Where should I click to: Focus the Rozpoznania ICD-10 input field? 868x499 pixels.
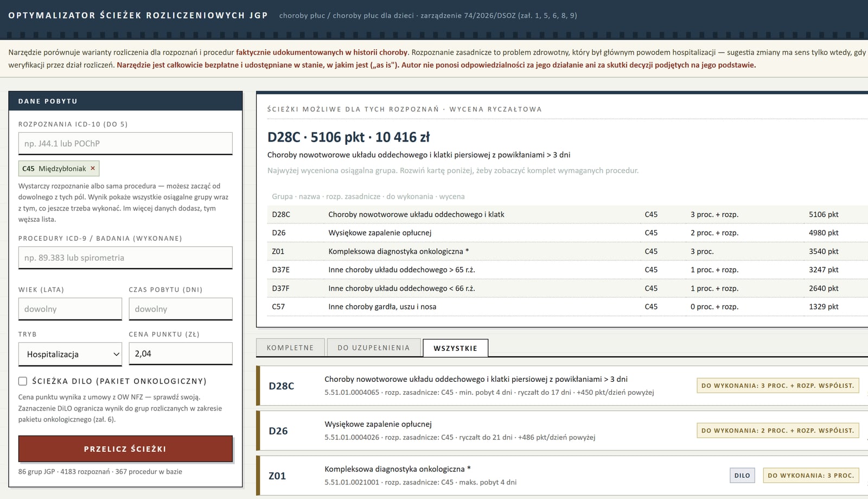125,144
